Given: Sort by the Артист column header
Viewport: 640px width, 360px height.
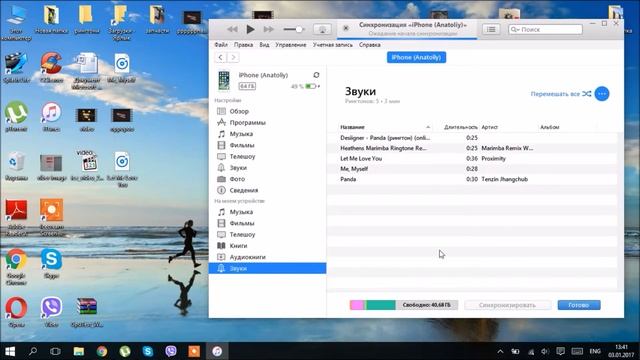Looking at the screenshot, I should coord(489,127).
